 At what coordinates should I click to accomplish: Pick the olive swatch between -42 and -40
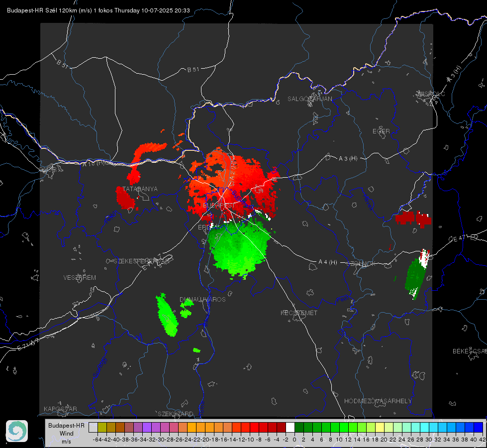[111, 427]
